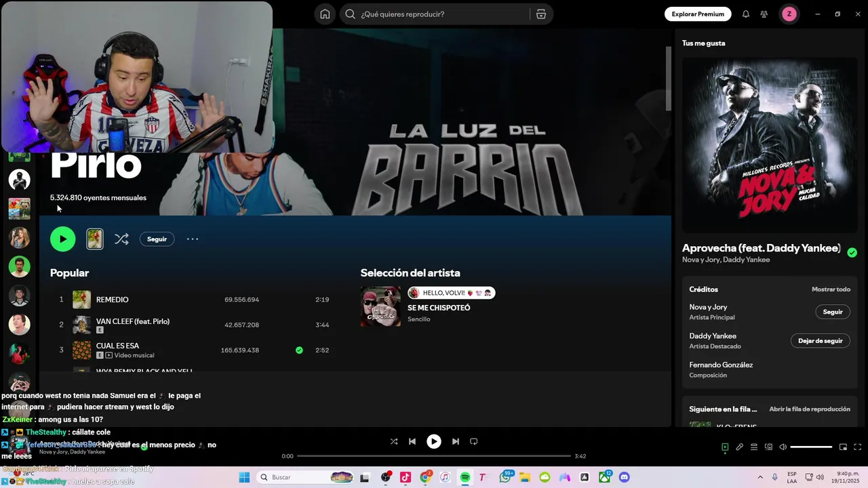The width and height of the screenshot is (868, 488).
Task: Open the user profile avatar Z
Action: (789, 14)
